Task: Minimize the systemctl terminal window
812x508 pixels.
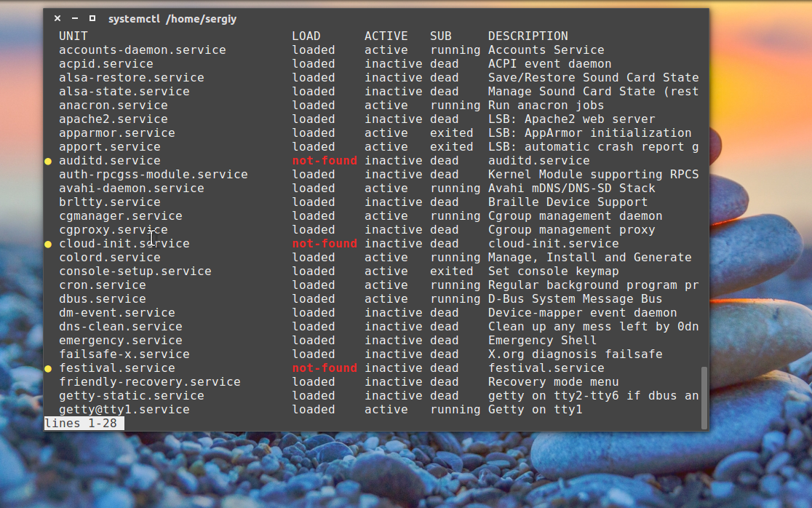Action: [75, 18]
